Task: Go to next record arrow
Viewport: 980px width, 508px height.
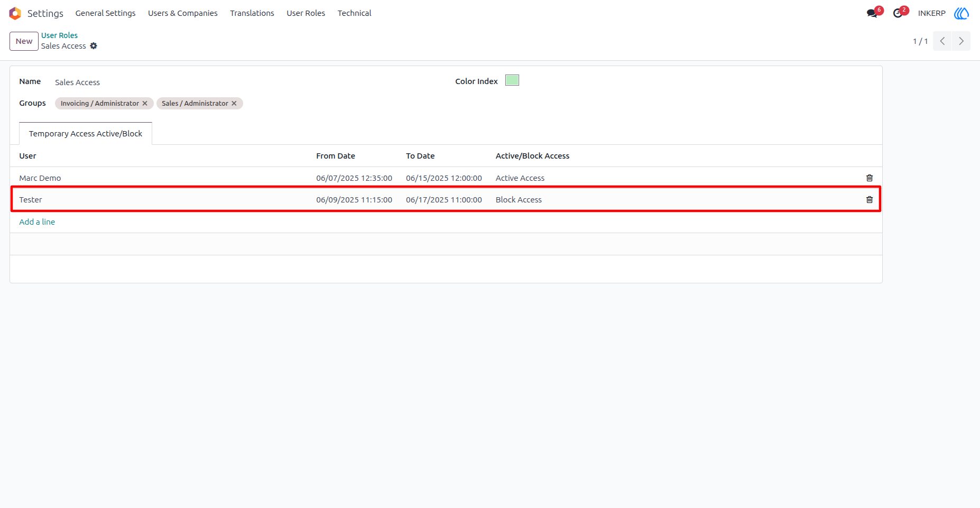Action: pos(961,41)
